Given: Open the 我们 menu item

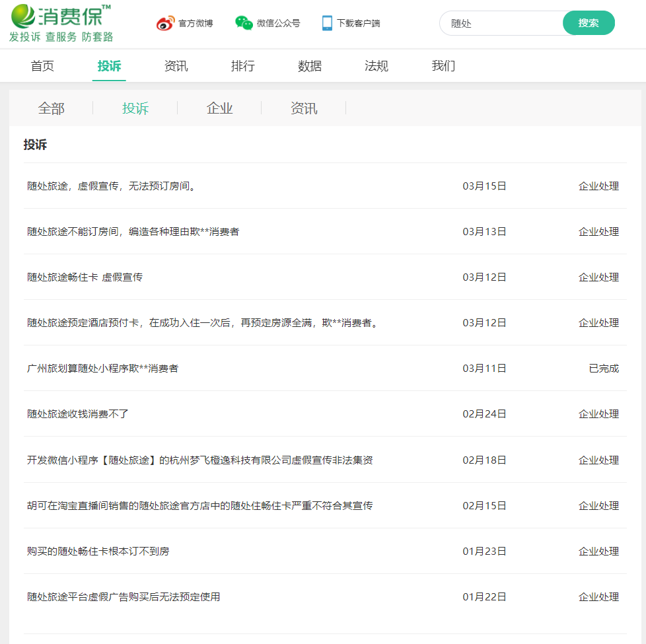Looking at the screenshot, I should [443, 66].
